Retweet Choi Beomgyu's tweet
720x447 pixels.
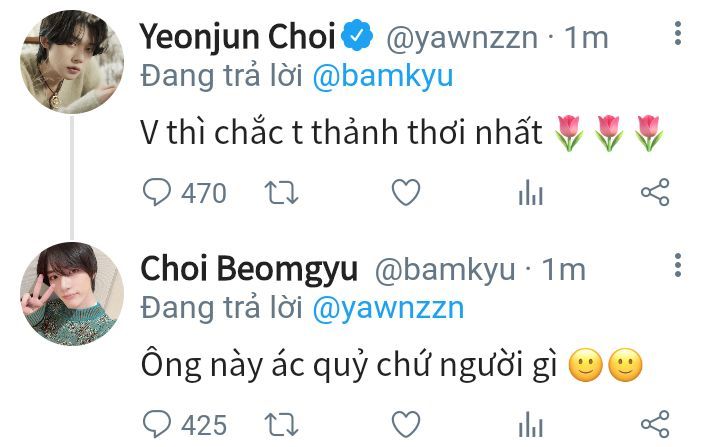coord(281,425)
